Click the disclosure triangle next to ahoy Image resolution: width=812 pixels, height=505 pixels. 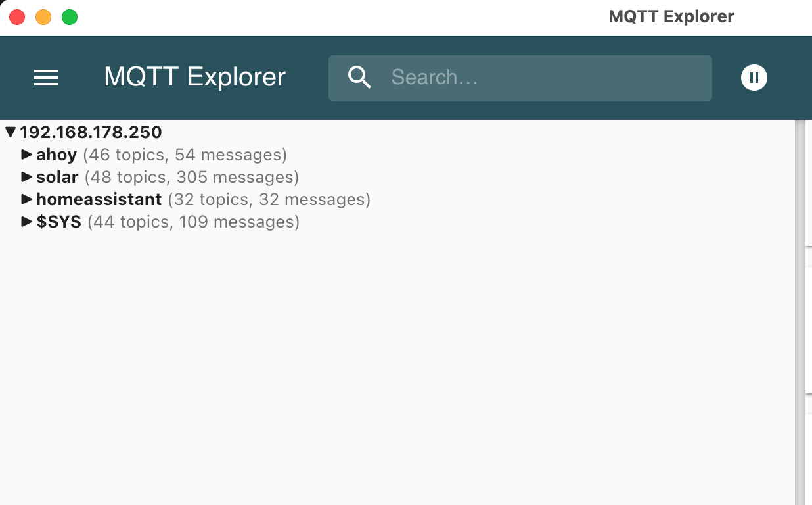click(x=27, y=155)
